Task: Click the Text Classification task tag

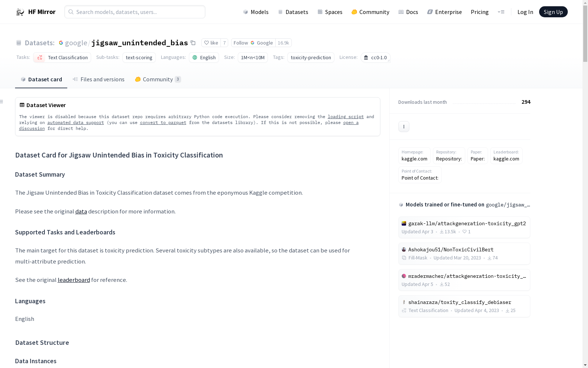Action: (62, 57)
